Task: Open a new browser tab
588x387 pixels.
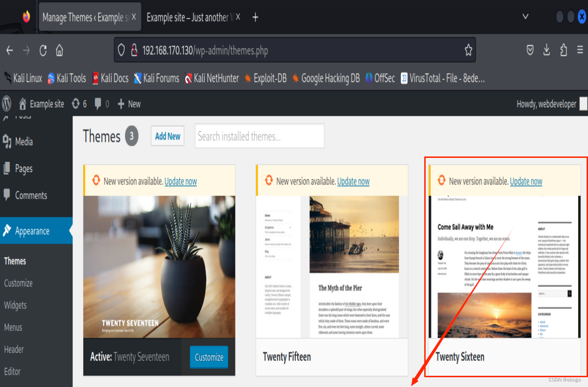Action: click(255, 17)
